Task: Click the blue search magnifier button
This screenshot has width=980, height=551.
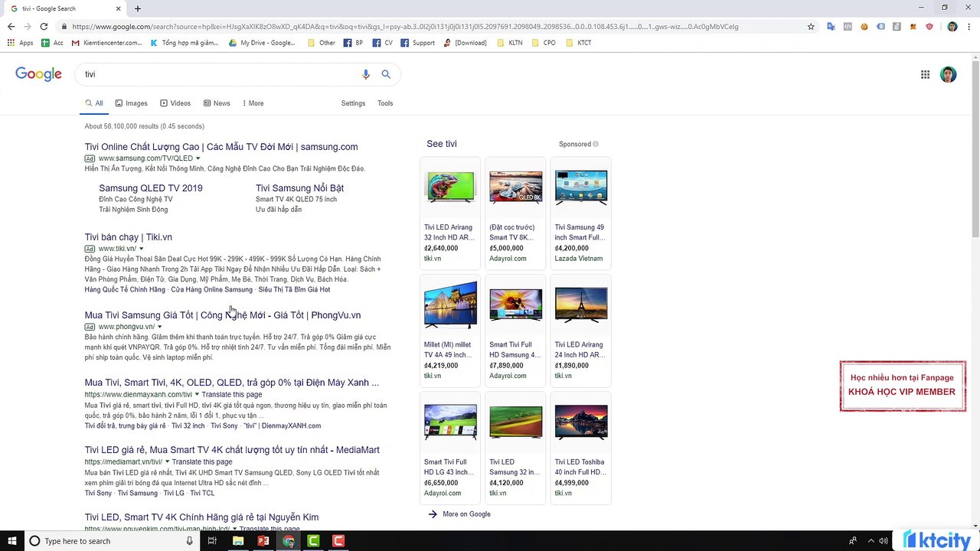Action: pos(386,74)
